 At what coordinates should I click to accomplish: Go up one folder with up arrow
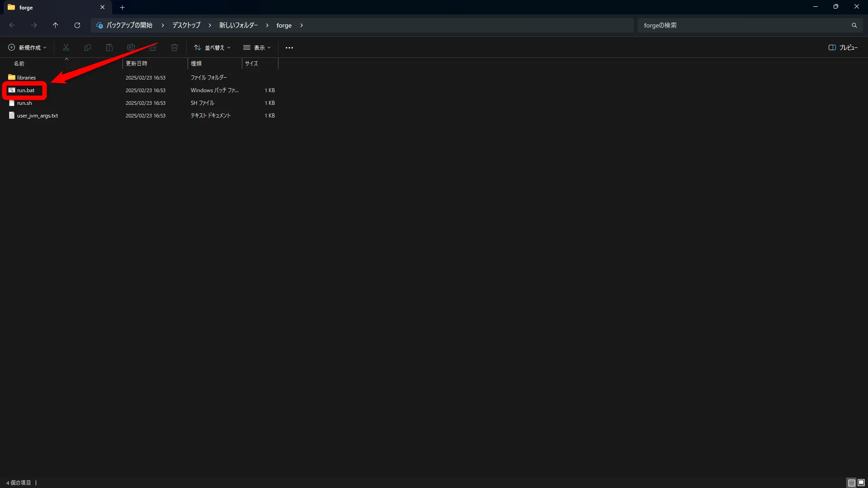coord(56,25)
